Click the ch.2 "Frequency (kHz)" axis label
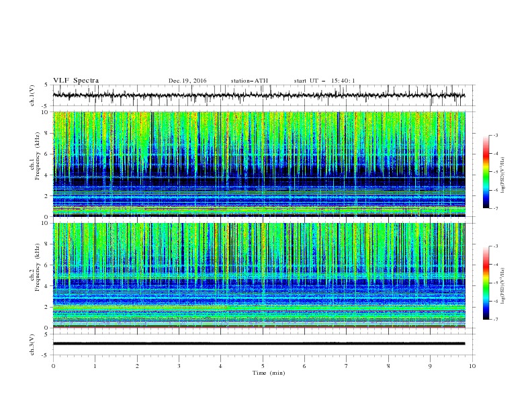This screenshot has width=532, height=411. click(x=38, y=267)
